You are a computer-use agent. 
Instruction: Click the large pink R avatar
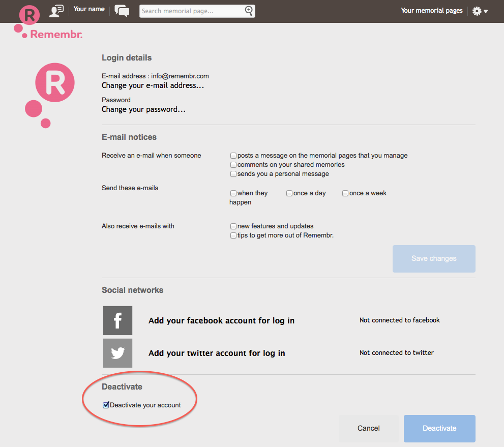tap(54, 83)
